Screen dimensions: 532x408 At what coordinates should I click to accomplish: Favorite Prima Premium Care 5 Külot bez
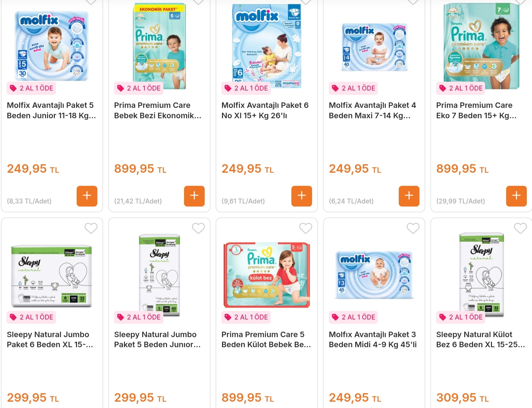306,228
